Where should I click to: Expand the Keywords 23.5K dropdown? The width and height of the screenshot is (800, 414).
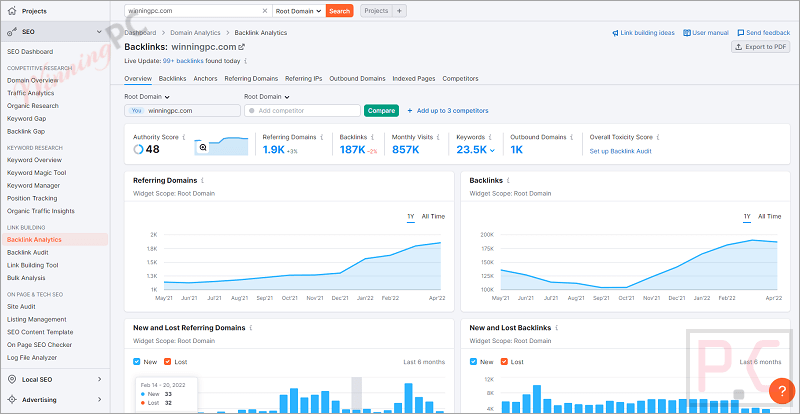point(492,150)
